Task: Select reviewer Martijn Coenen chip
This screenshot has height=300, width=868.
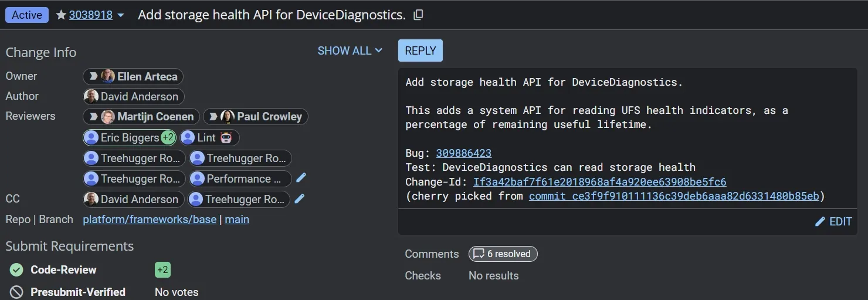Action: tap(141, 117)
